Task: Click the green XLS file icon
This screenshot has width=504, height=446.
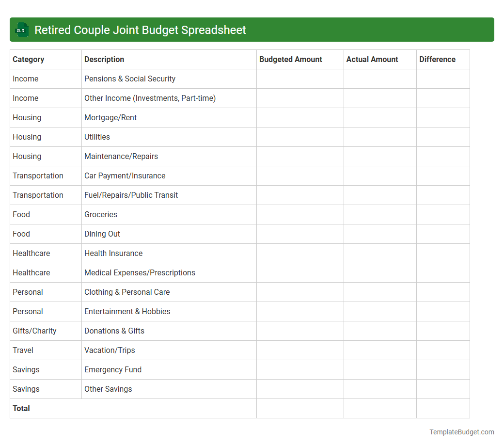Action: [21, 30]
